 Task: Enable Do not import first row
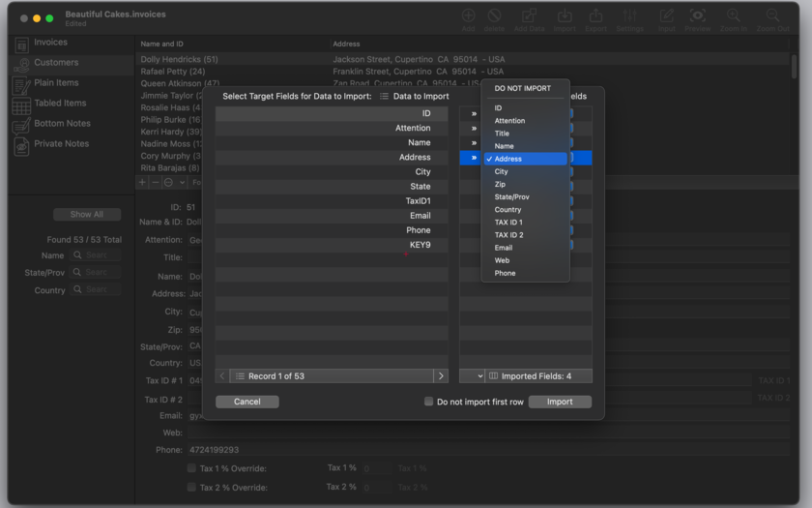[429, 402]
